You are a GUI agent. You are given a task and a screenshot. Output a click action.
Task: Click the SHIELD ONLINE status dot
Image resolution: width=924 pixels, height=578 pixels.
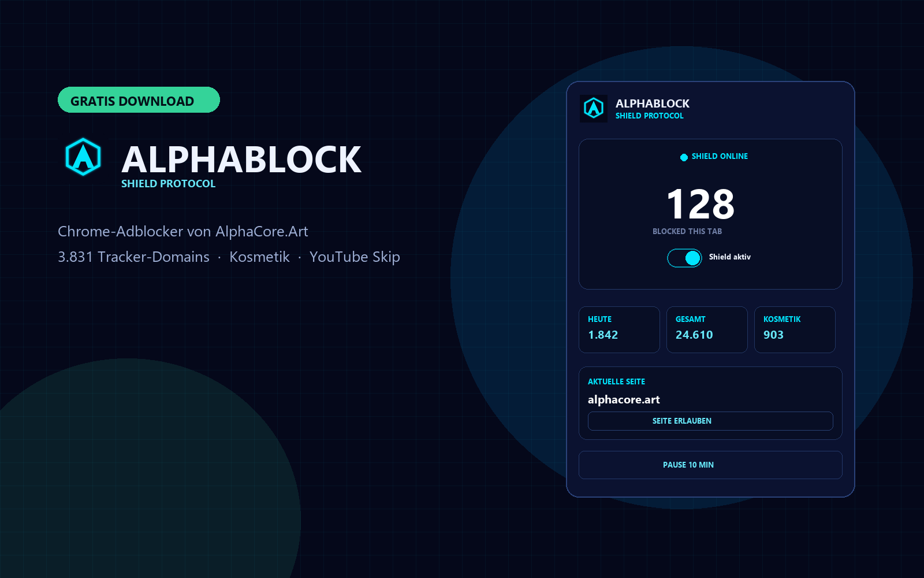[684, 157]
